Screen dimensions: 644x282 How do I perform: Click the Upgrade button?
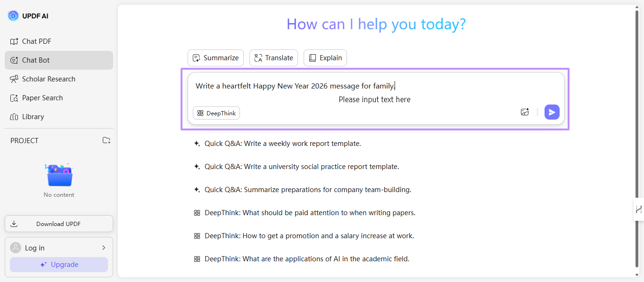59,265
